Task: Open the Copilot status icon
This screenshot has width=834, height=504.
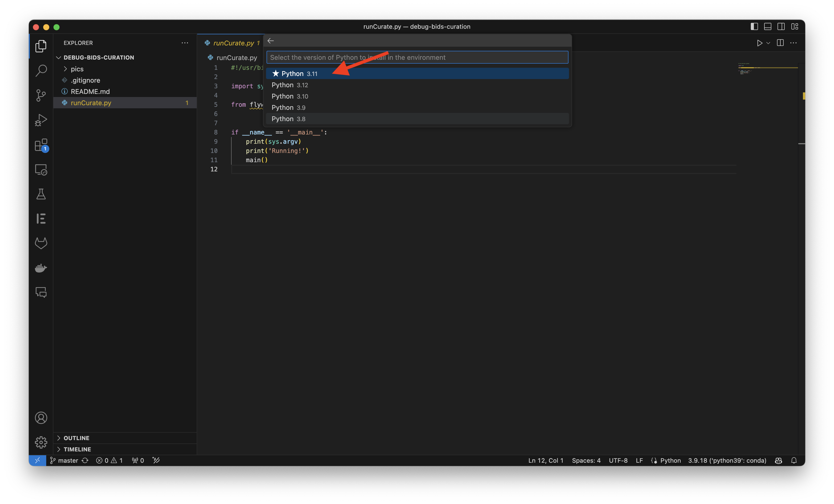Action: [x=779, y=460]
